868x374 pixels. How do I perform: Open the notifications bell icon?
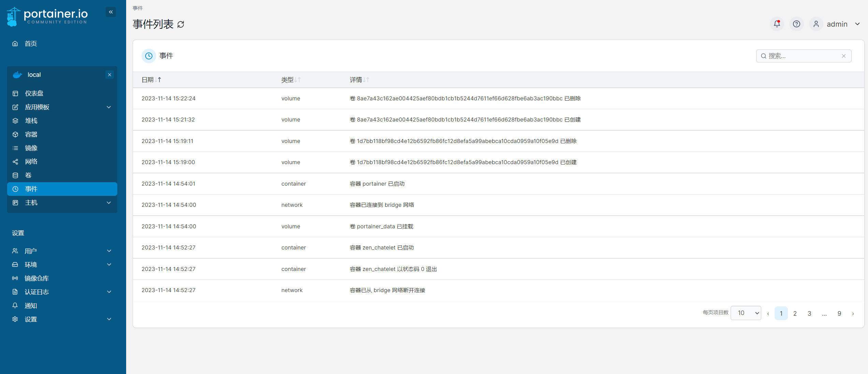pos(777,24)
